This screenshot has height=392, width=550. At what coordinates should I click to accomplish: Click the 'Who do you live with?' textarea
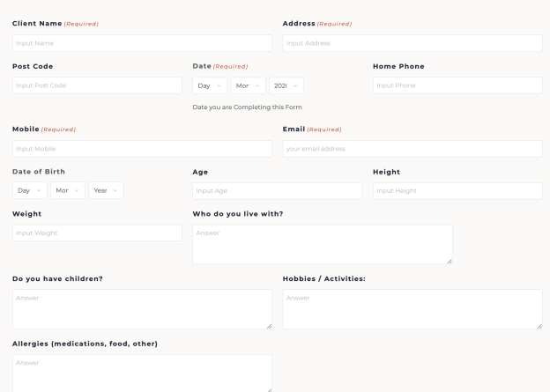pos(322,244)
